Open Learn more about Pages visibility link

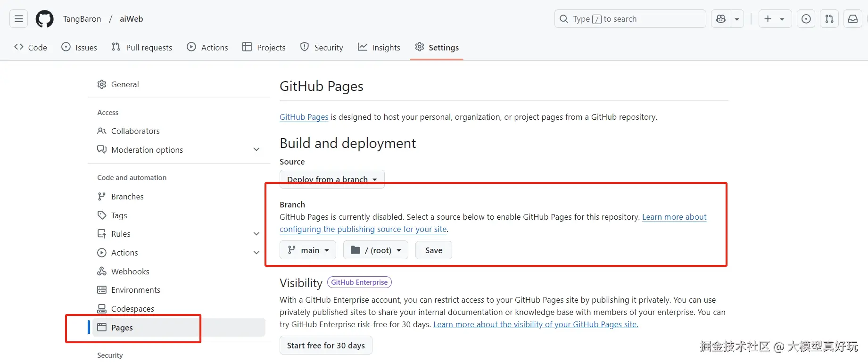[x=536, y=324]
